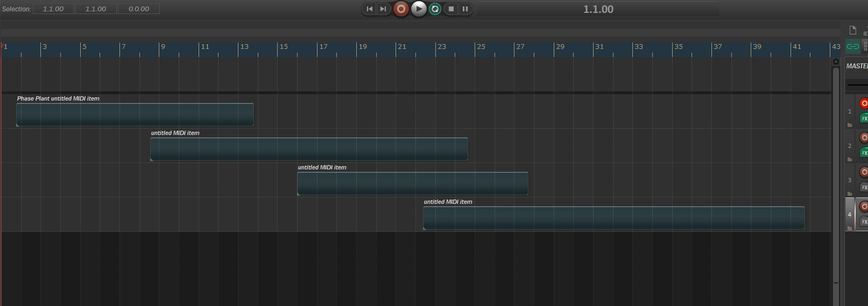Image resolution: width=868 pixels, height=306 pixels.
Task: Click the ruler at bar 9
Action: coord(163,47)
